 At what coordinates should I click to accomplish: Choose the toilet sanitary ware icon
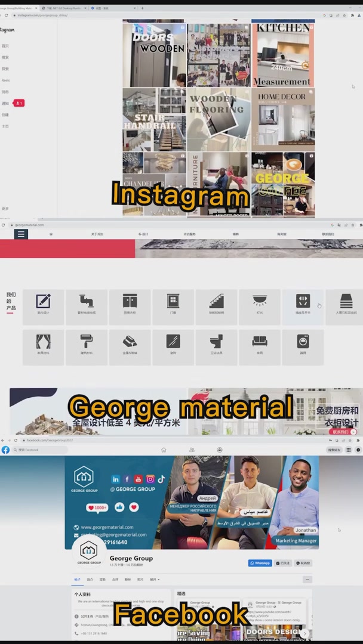tap(216, 348)
